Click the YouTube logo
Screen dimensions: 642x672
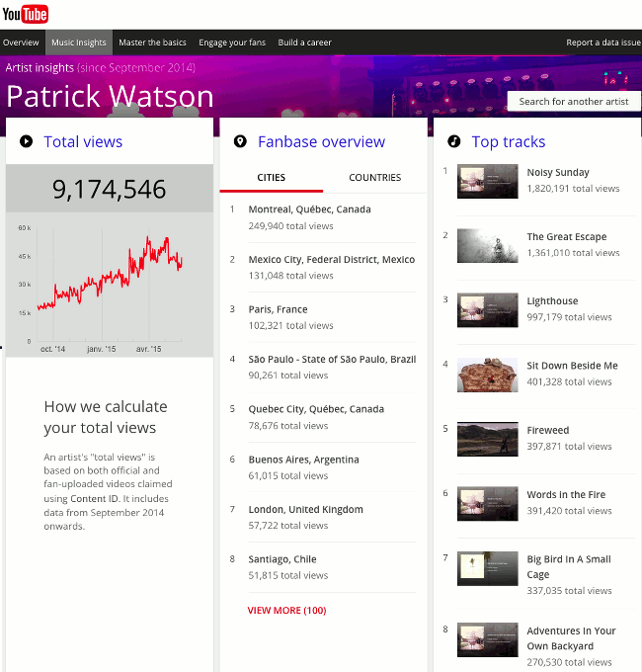coord(26,14)
